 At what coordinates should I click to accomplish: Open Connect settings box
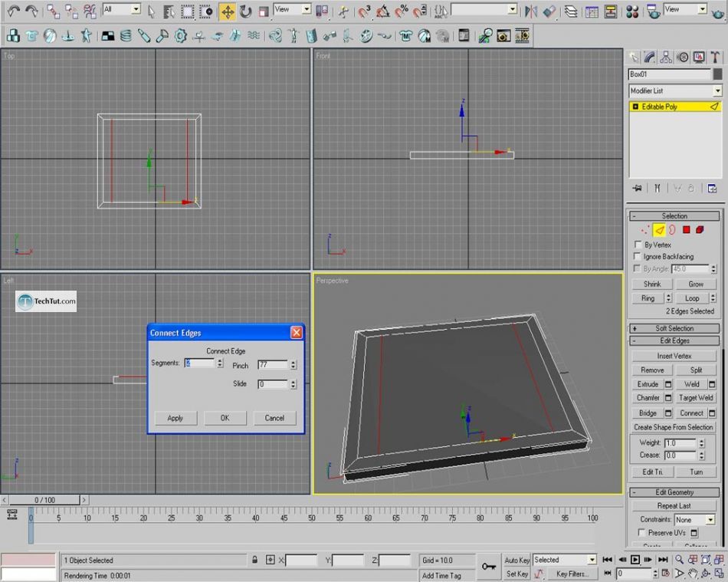click(x=712, y=413)
